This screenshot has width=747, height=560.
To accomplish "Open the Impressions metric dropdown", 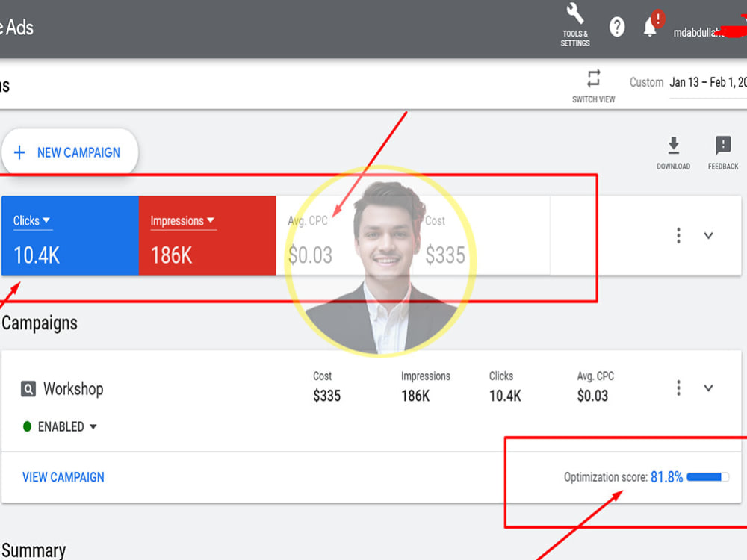I will (x=182, y=221).
